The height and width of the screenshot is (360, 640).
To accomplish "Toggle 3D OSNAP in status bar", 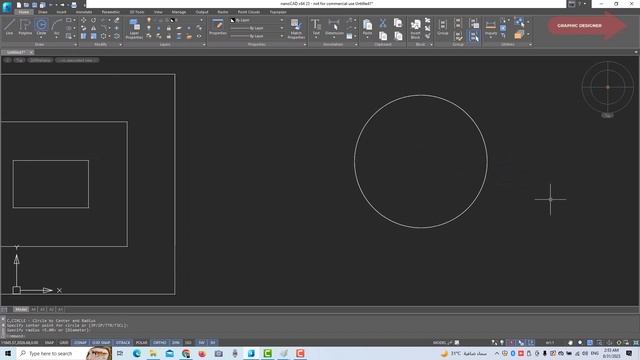I will 101,342.
